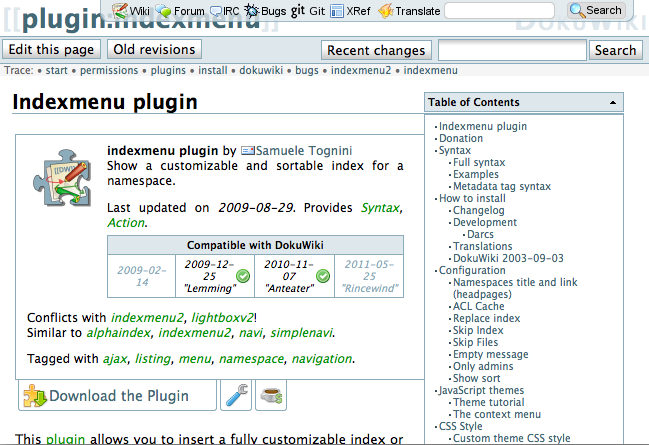Click the coffee cup donation icon
This screenshot has height=445, width=649.
pos(271,395)
